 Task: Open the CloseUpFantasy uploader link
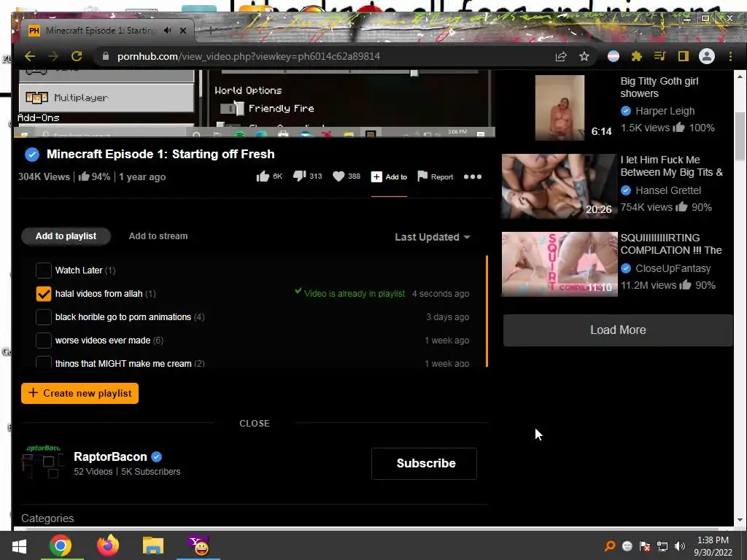point(673,268)
